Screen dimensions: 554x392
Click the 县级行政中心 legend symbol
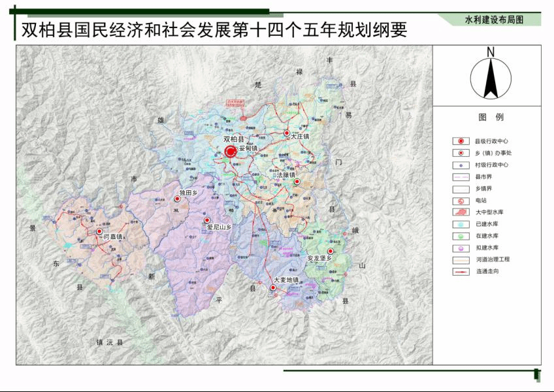click(461, 141)
